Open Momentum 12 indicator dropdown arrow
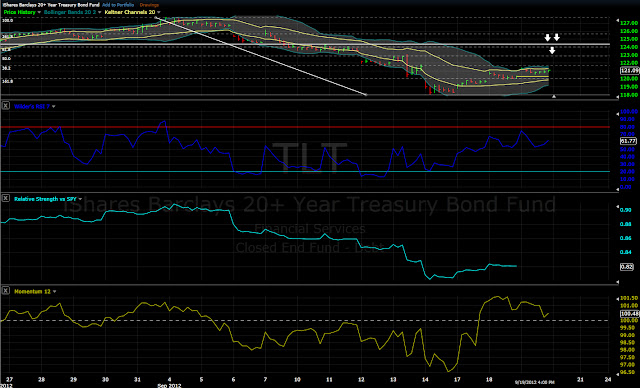Screen dimensions: 640x388 54,292
